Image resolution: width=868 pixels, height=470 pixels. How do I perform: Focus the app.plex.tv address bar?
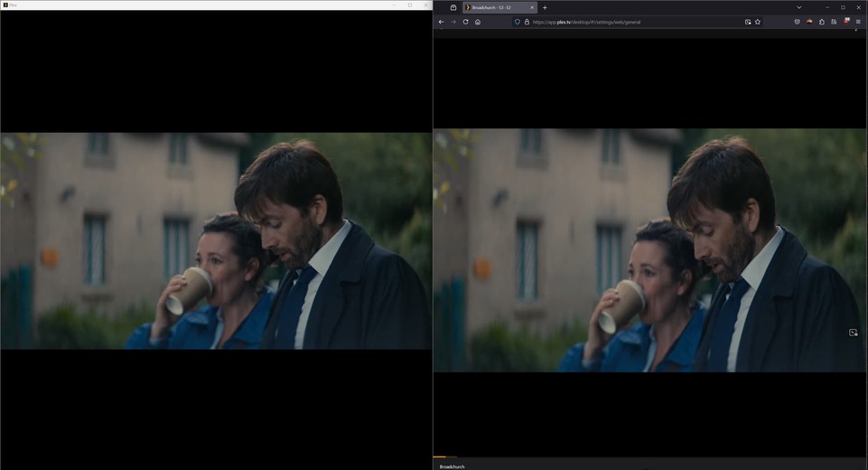point(637,22)
